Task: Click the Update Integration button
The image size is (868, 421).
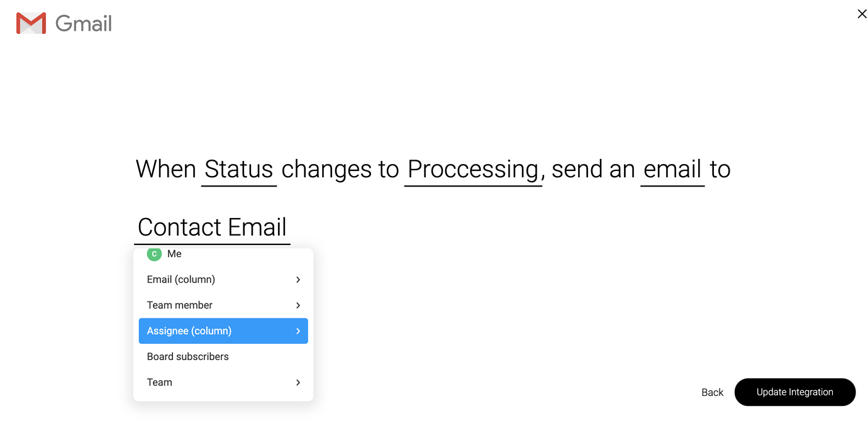Action: click(794, 392)
